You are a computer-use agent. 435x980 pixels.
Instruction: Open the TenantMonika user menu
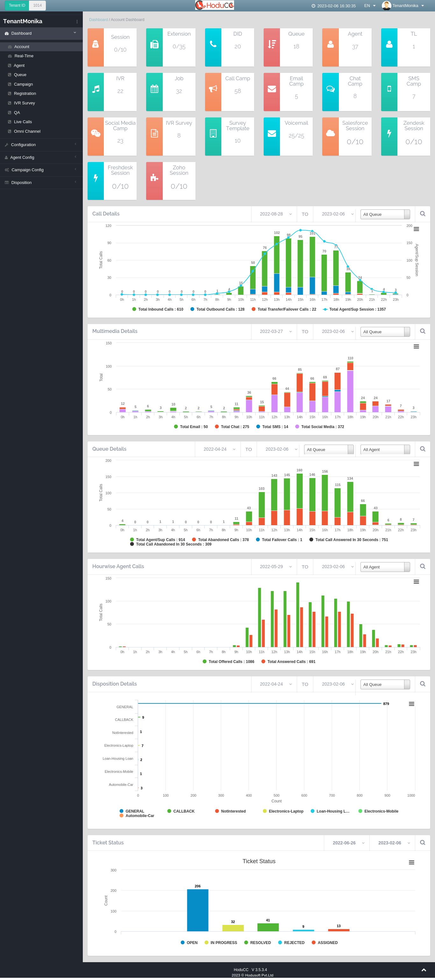pos(403,6)
